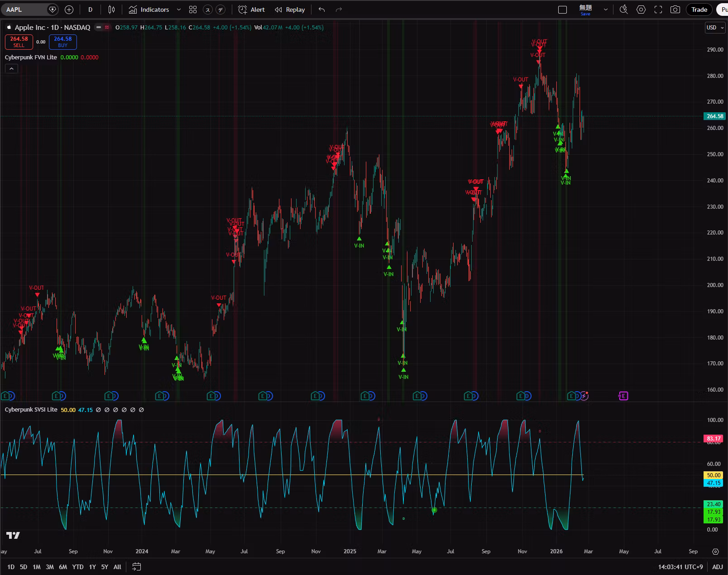Screen dimensions: 728x575
Task: Open timezone menu showing UTC+9
Action: tap(680, 567)
